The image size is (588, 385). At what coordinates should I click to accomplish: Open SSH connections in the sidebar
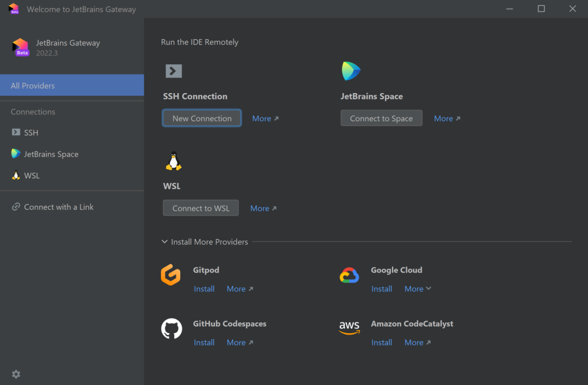(72, 132)
